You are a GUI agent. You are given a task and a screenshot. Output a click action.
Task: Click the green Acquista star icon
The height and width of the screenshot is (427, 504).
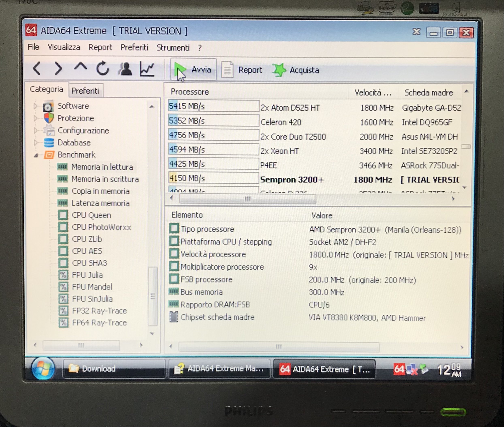coord(279,70)
